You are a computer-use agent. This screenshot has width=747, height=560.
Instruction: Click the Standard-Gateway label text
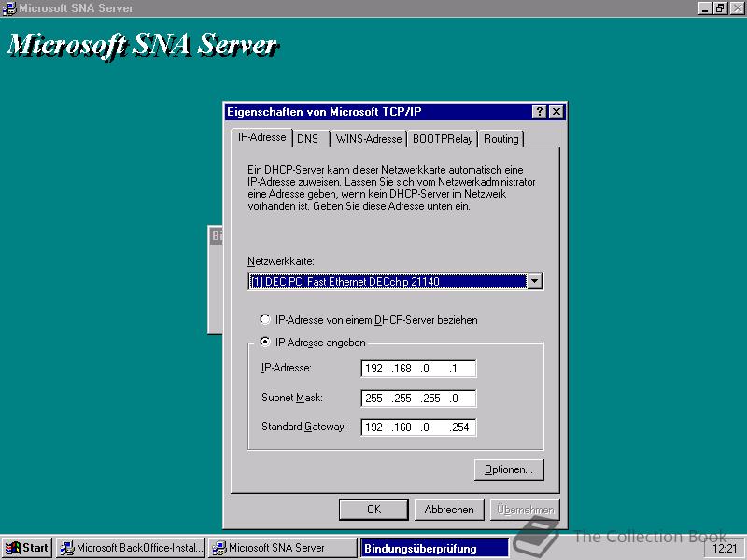[x=303, y=427]
